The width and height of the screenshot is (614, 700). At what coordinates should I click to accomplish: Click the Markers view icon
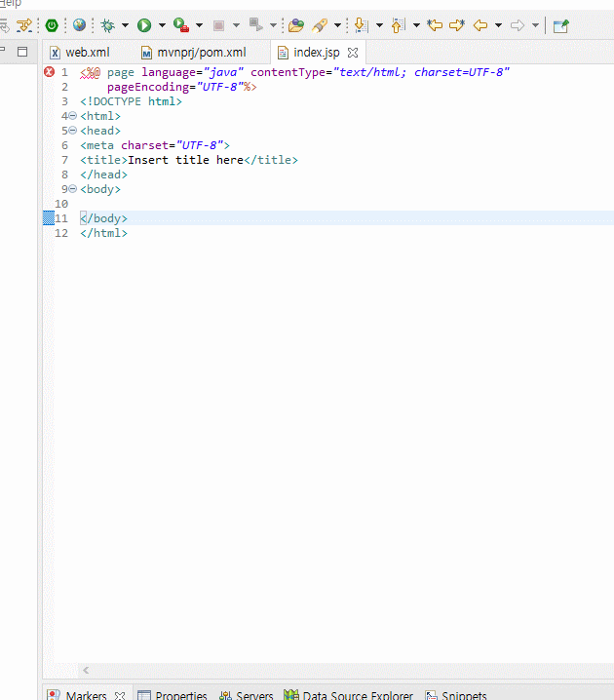click(x=54, y=695)
